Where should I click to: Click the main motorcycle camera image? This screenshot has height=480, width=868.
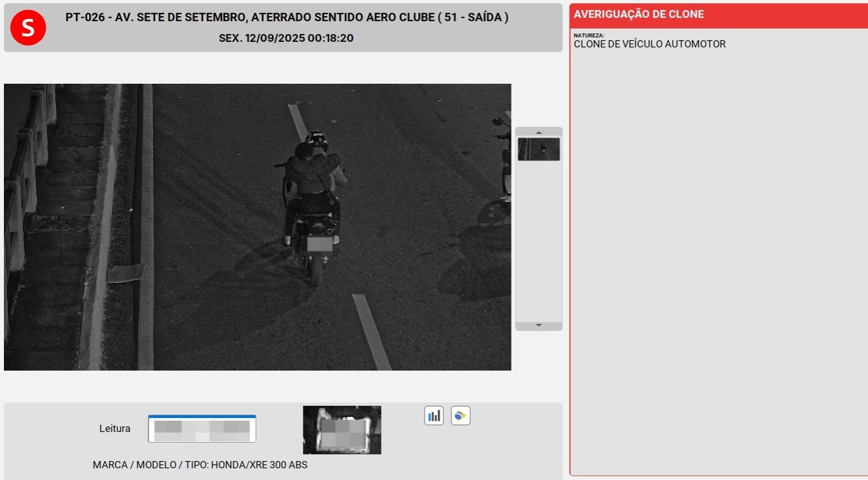coord(257,227)
